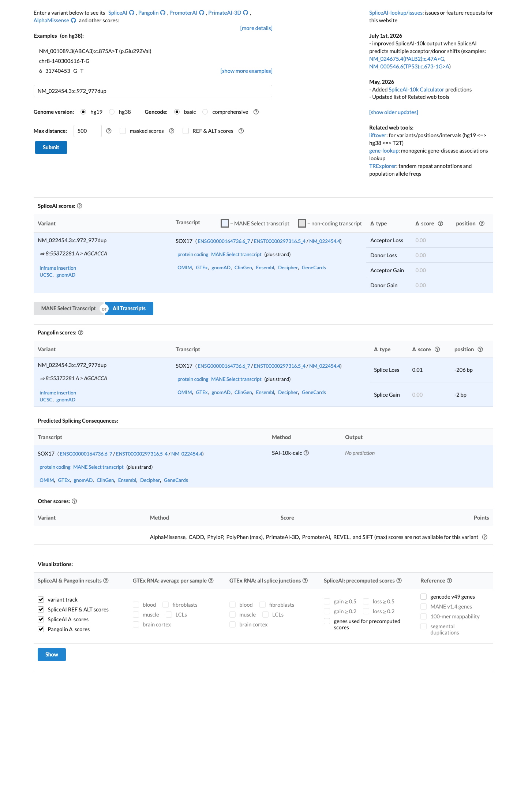
Task: Open GeneCards link in Predicted Splicing Consequences
Action: (176, 480)
